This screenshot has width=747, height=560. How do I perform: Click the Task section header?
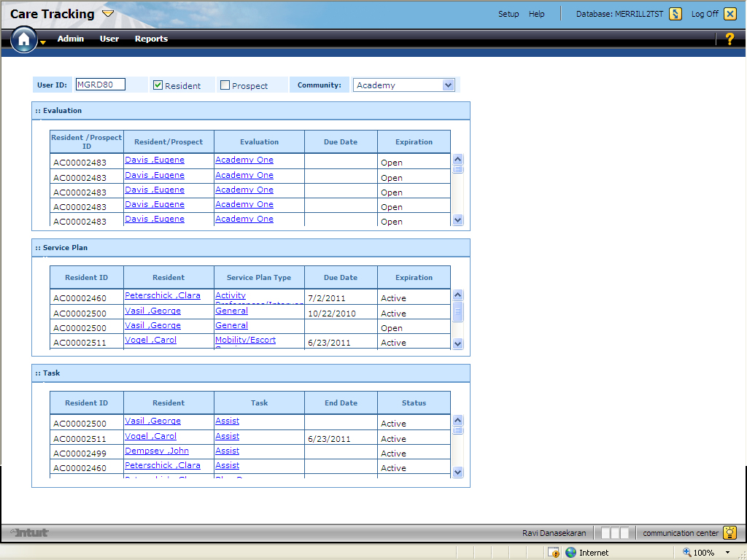(251, 373)
